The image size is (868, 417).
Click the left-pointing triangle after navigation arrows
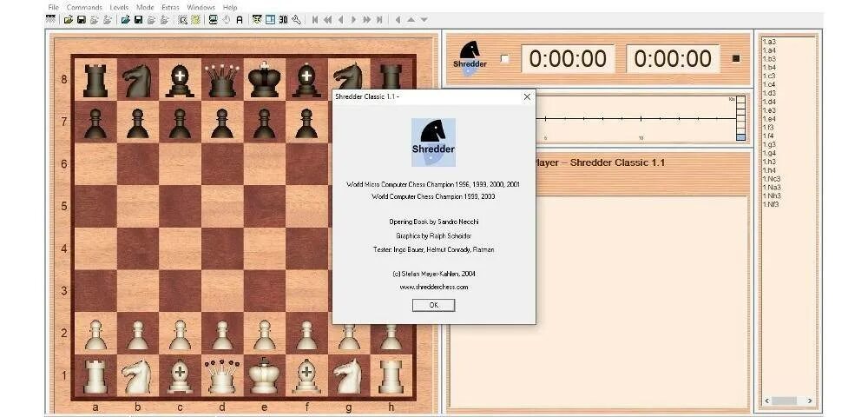(x=398, y=20)
